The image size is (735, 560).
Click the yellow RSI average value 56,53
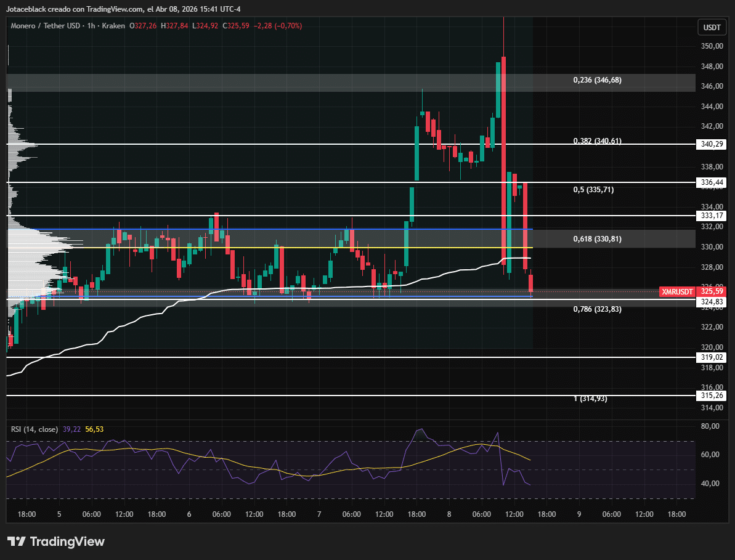coord(94,429)
